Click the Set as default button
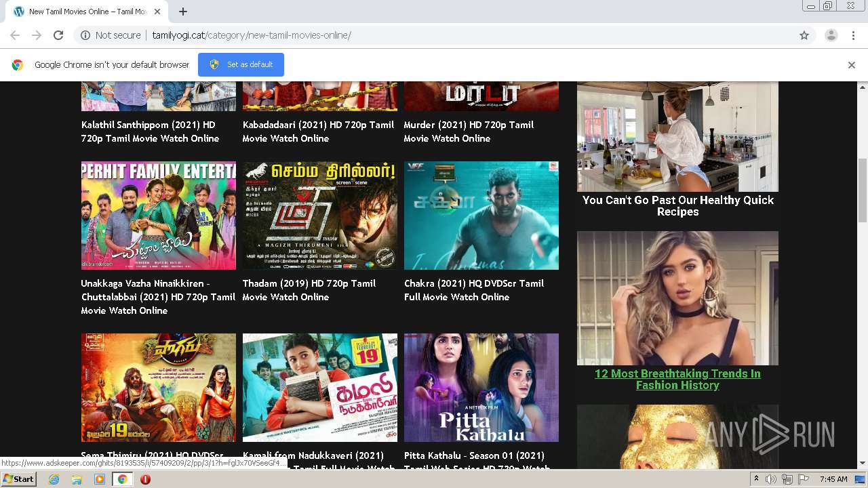 click(x=241, y=64)
